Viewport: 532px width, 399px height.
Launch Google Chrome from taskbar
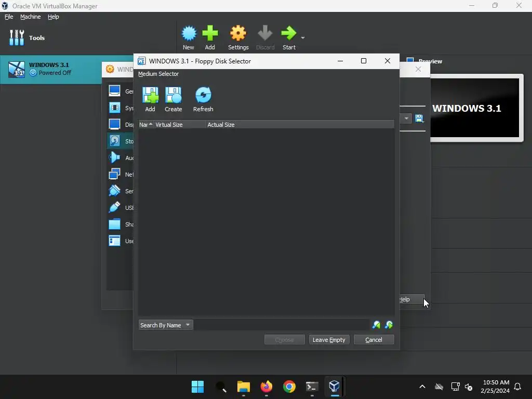(289, 387)
